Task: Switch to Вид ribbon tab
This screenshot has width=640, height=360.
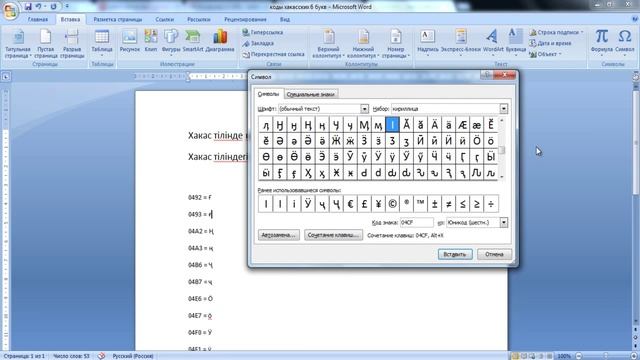Action: (285, 19)
